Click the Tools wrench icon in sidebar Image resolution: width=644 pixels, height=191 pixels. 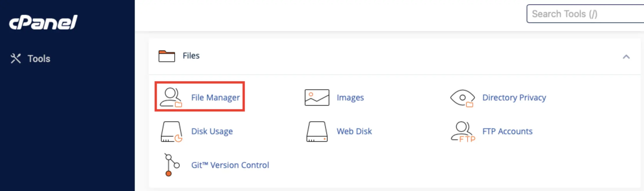click(x=16, y=59)
